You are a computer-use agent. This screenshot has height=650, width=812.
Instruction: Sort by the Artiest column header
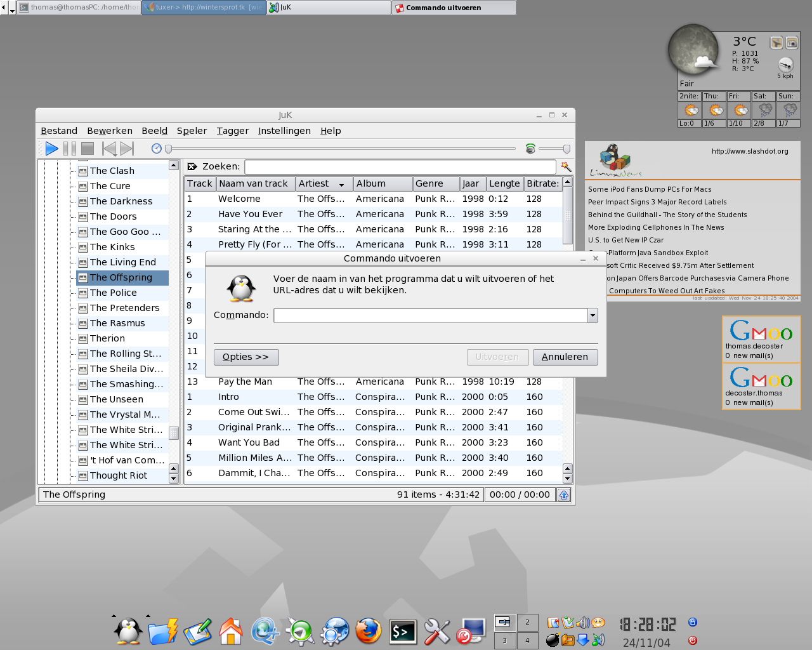pos(324,183)
